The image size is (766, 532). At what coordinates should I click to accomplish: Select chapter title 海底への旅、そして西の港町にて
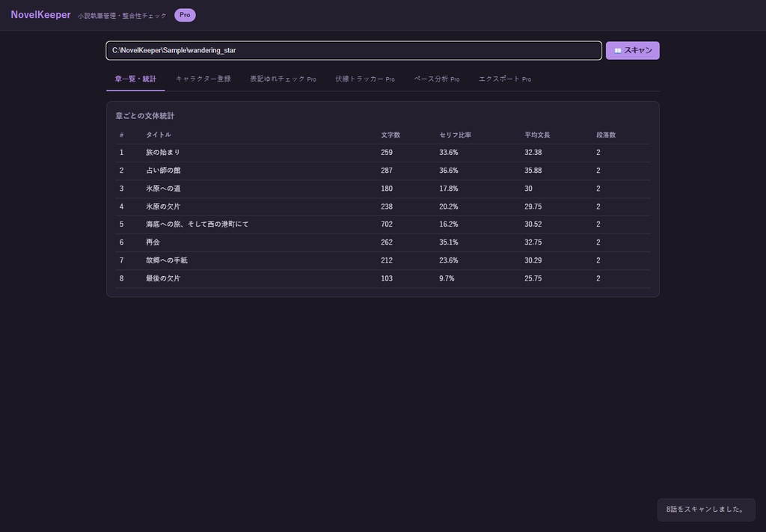coord(197,224)
